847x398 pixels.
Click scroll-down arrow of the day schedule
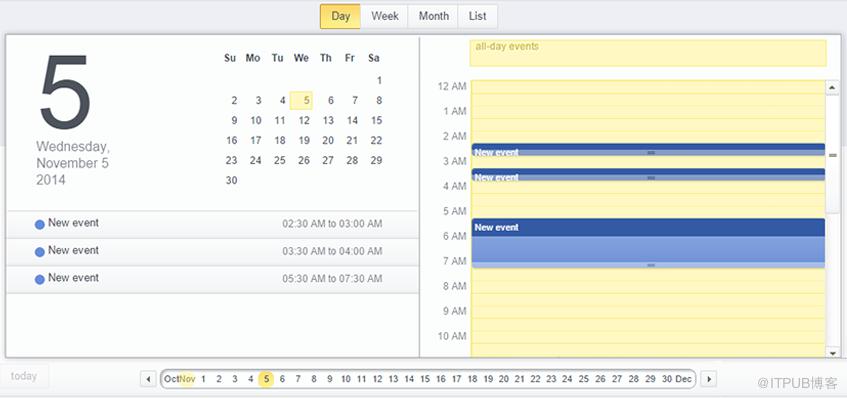point(832,353)
